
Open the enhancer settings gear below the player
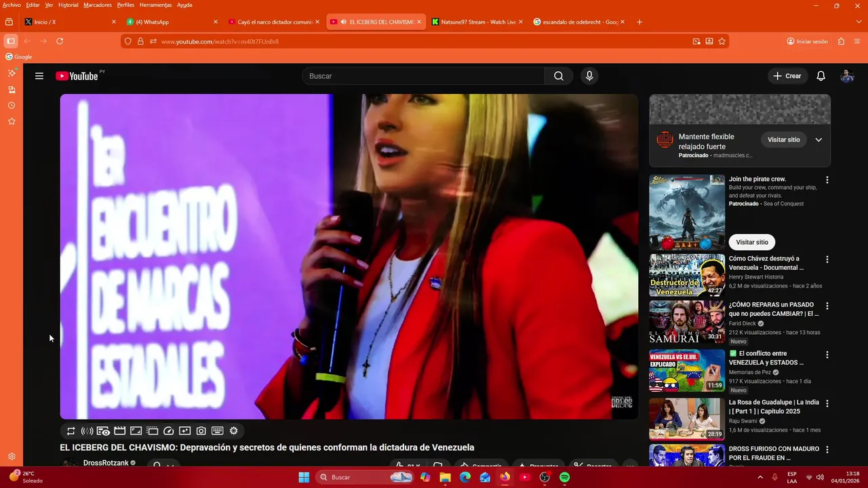(x=234, y=431)
